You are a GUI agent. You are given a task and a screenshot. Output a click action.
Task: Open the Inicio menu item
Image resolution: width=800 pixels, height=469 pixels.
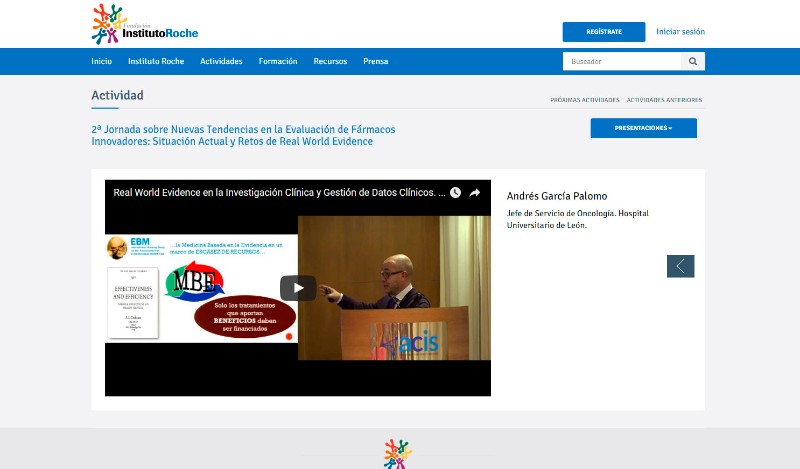(x=102, y=61)
